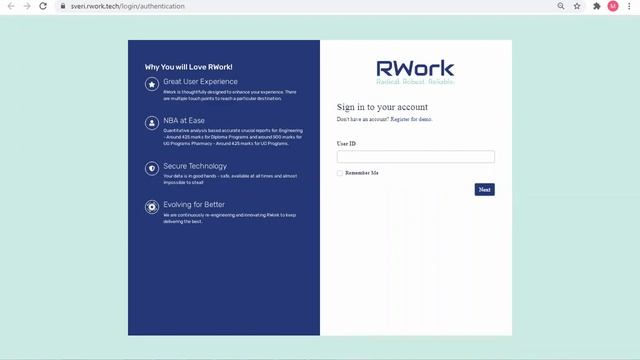Click the star icon beside Great User Experience
The height and width of the screenshot is (360, 640).
click(x=152, y=84)
